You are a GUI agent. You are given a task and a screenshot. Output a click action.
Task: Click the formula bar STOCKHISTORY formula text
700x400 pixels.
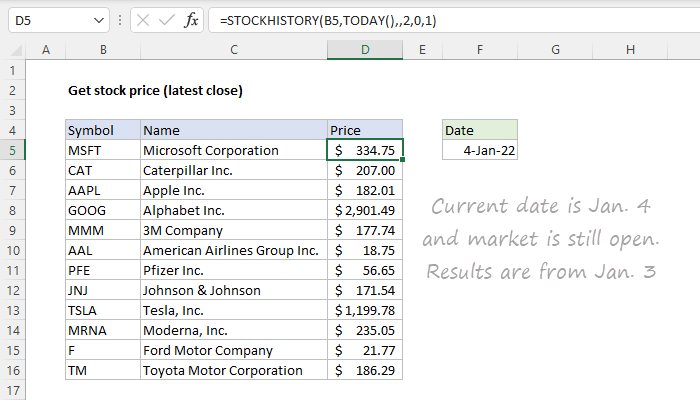coord(328,21)
